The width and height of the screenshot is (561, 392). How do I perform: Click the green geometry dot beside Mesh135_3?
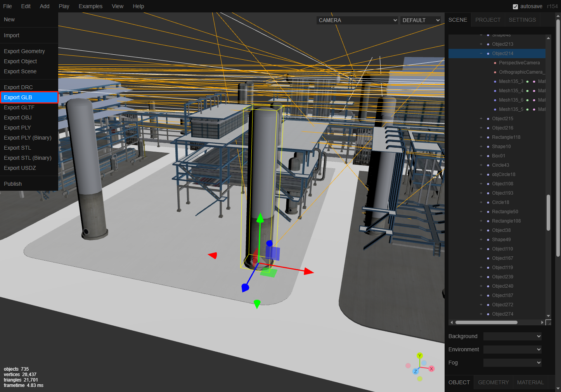coord(527,81)
